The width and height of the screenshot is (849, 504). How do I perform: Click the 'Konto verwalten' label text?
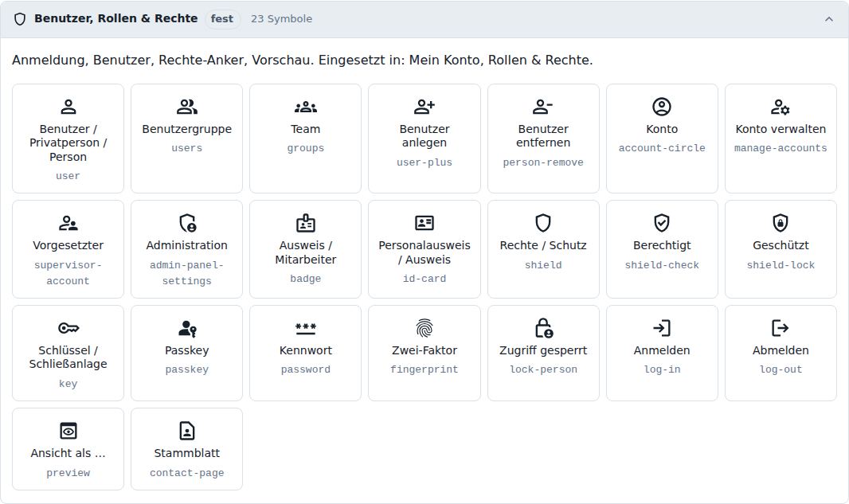[x=781, y=129]
